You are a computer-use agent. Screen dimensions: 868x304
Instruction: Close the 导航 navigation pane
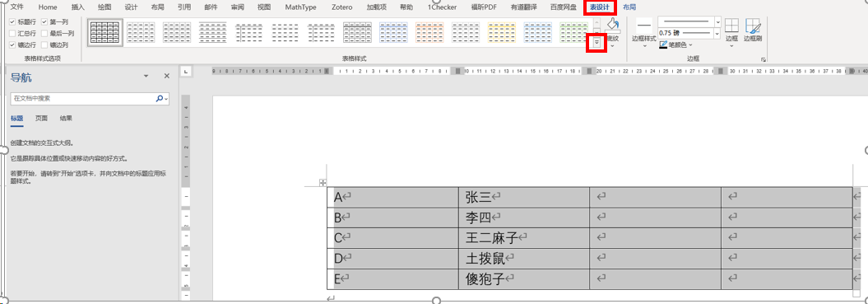click(167, 76)
